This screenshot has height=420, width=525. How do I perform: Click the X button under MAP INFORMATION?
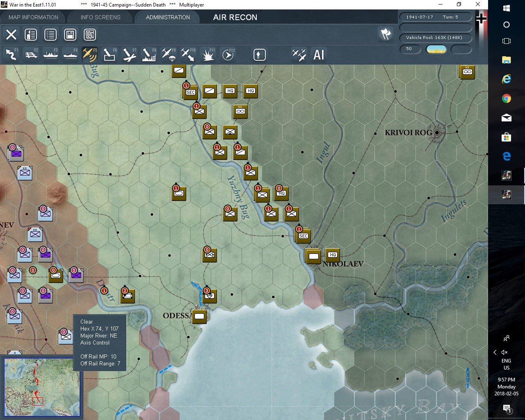pyautogui.click(x=11, y=34)
